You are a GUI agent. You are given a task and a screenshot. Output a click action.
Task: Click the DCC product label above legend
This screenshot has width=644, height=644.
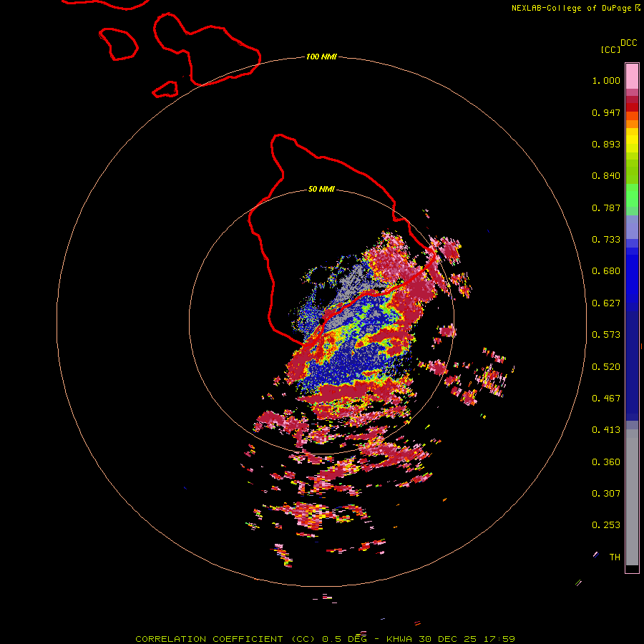[x=628, y=43]
